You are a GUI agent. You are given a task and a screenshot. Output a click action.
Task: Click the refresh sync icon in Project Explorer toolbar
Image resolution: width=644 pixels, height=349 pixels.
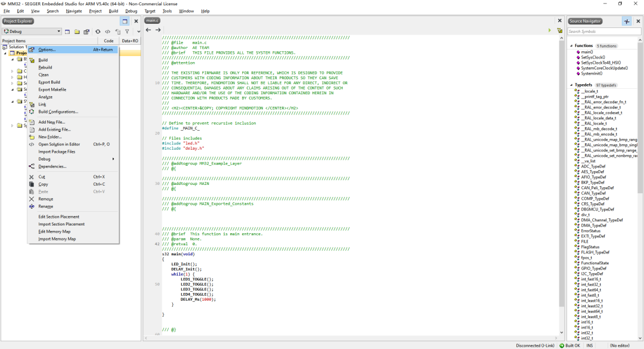(x=98, y=32)
